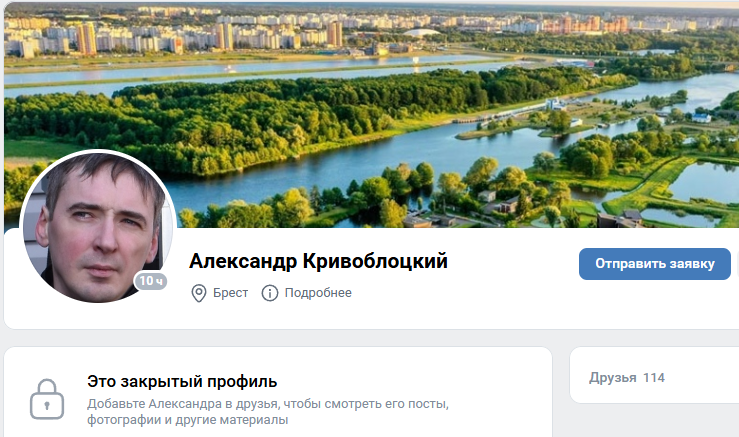Click the profile name "Александр Кривоблоцкий"

coord(318,261)
